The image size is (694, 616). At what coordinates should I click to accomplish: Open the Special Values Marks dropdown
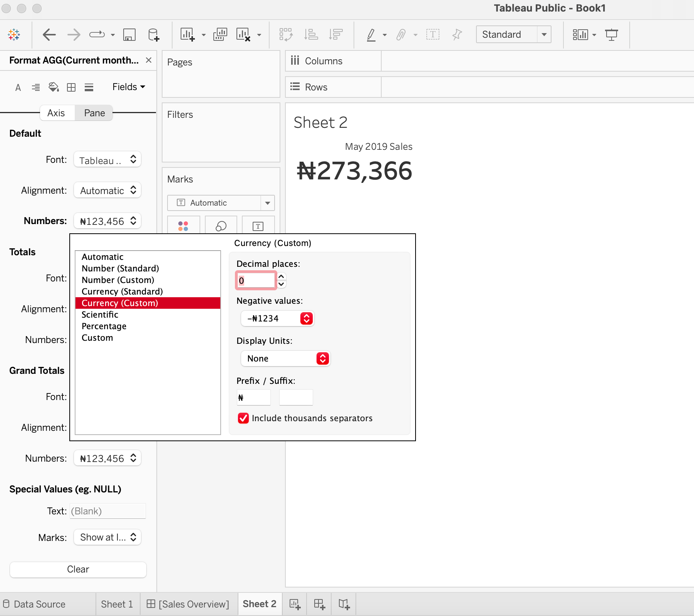coord(107,537)
